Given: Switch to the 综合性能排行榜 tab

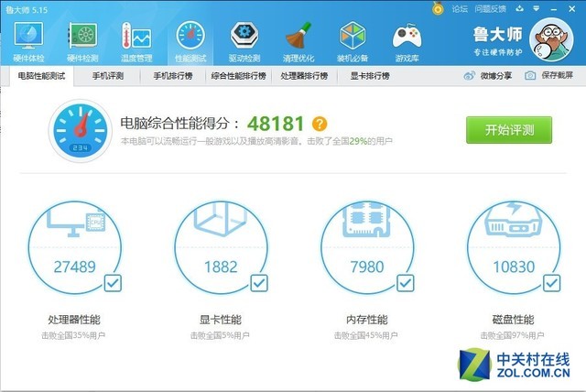Looking at the screenshot, I should (238, 76).
